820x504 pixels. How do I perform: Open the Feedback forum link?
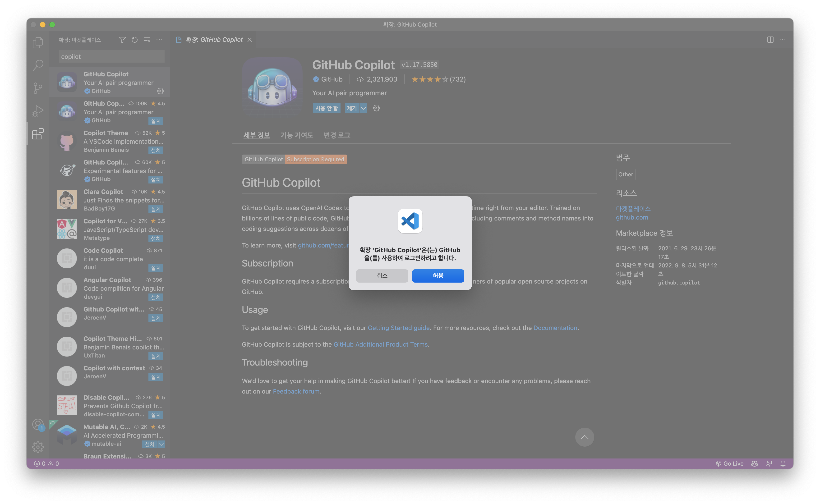point(296,391)
